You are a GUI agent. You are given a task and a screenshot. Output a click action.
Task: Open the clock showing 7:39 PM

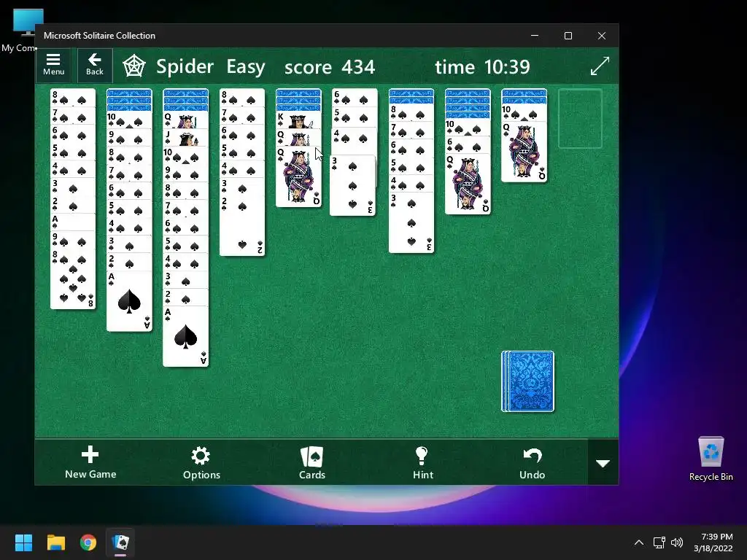coord(713,542)
